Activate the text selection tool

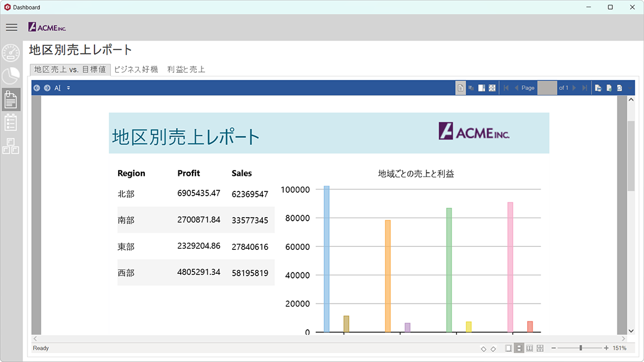point(57,88)
